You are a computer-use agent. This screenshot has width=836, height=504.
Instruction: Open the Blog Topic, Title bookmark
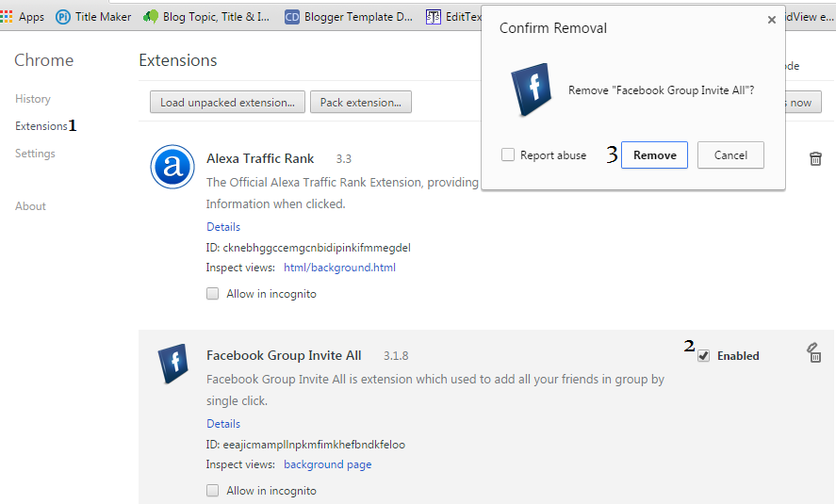206,17
